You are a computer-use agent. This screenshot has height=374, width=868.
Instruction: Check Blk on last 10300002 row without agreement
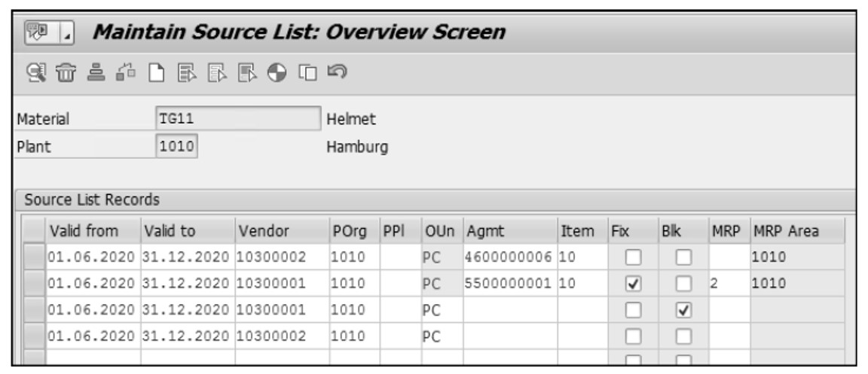[683, 336]
